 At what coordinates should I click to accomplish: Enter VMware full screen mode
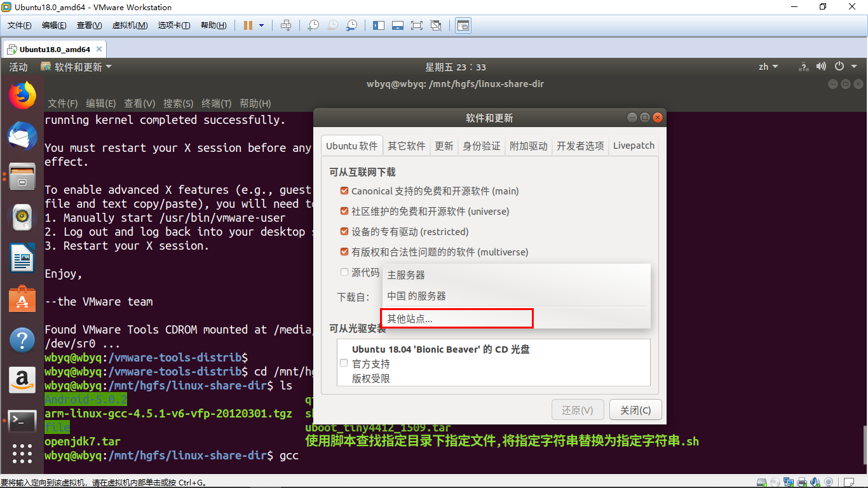pyautogui.click(x=417, y=25)
